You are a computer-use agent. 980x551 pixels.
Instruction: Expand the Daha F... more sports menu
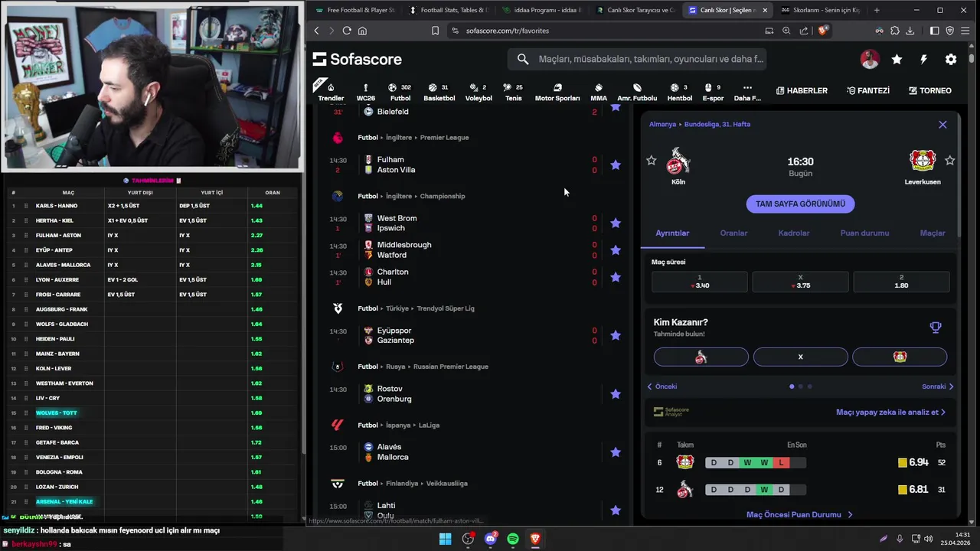[x=747, y=91]
